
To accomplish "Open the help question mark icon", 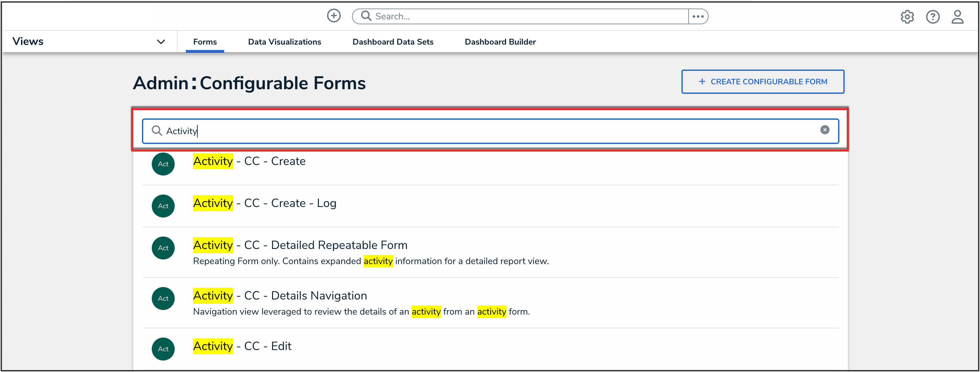I will 932,17.
